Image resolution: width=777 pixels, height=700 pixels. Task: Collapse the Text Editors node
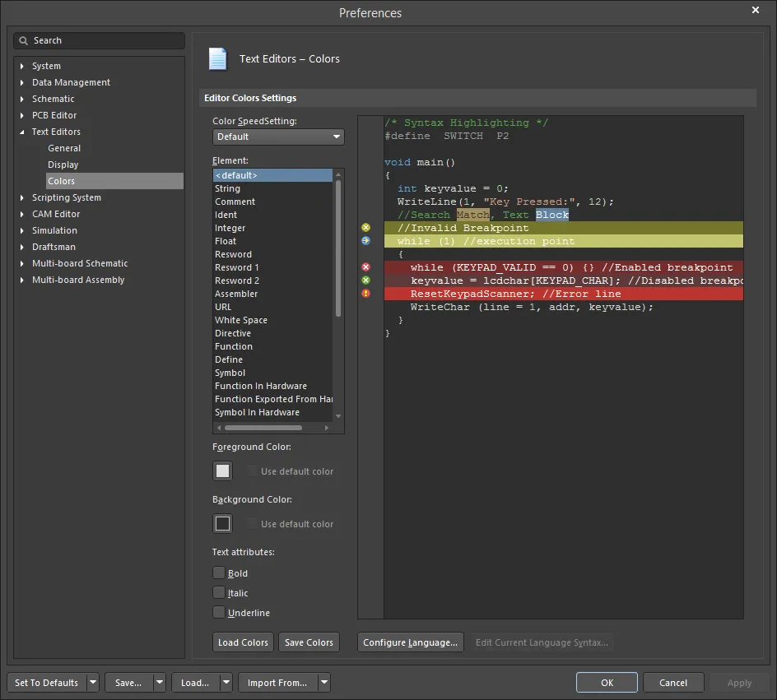pos(21,132)
